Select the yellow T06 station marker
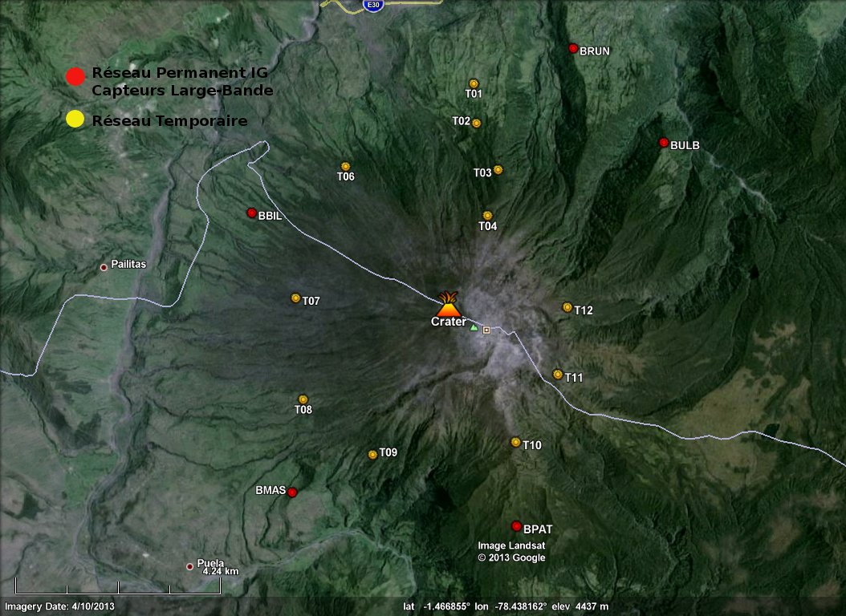The width and height of the screenshot is (846, 616). coord(346,166)
